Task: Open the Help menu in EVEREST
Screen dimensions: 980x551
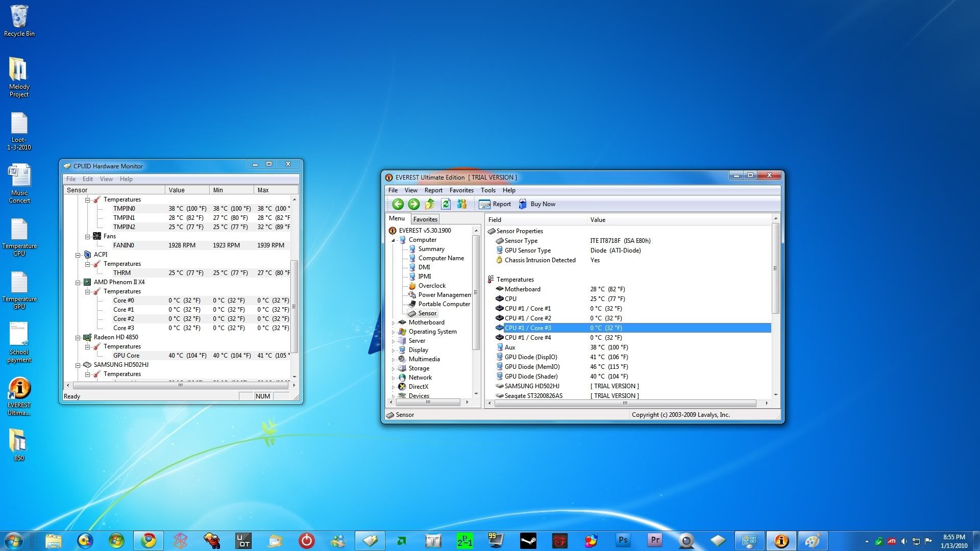Action: click(x=509, y=190)
